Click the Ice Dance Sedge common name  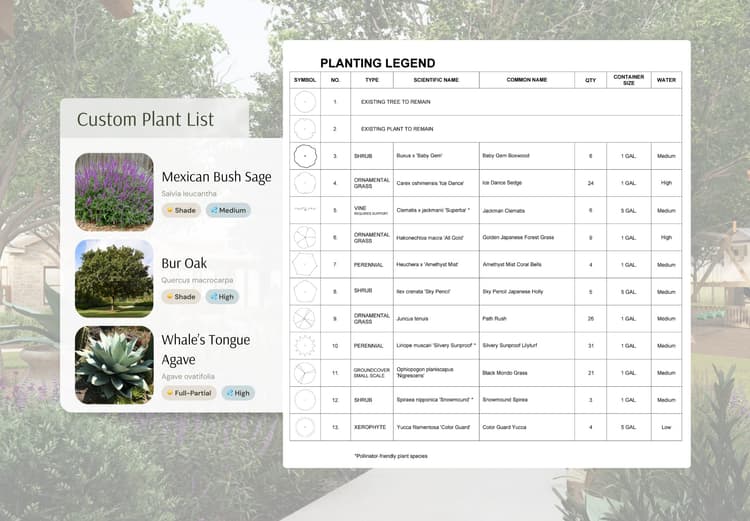[x=502, y=183]
